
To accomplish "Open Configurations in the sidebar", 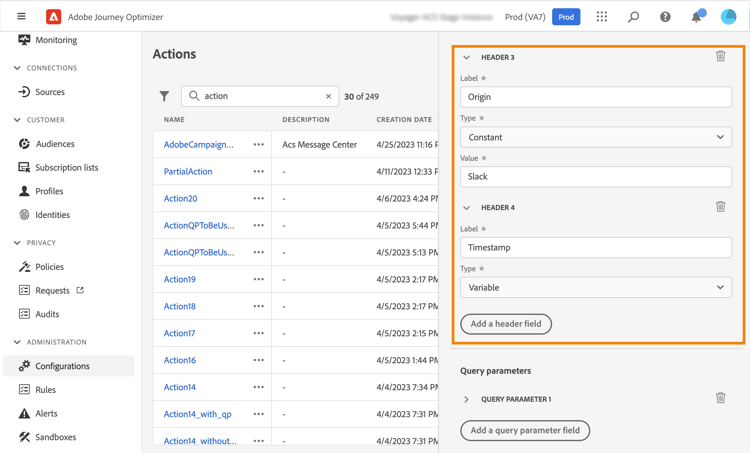I will [x=62, y=366].
